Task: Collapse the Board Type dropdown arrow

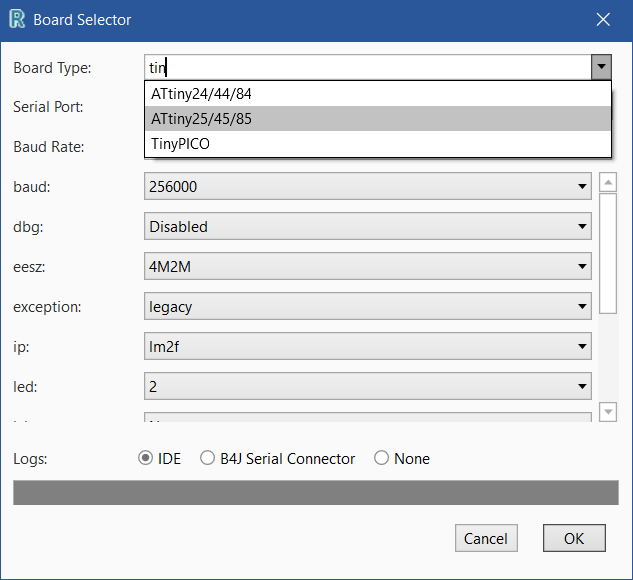Action: pyautogui.click(x=600, y=67)
